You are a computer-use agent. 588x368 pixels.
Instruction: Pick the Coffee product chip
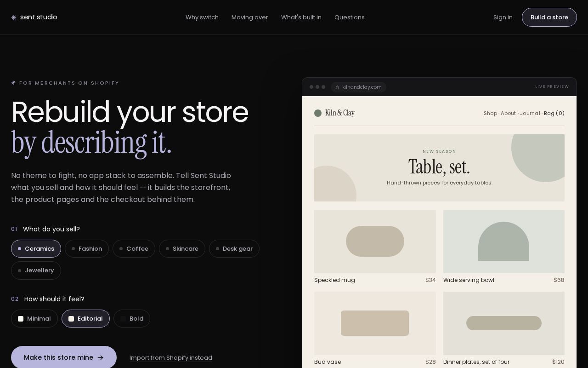[134, 249]
